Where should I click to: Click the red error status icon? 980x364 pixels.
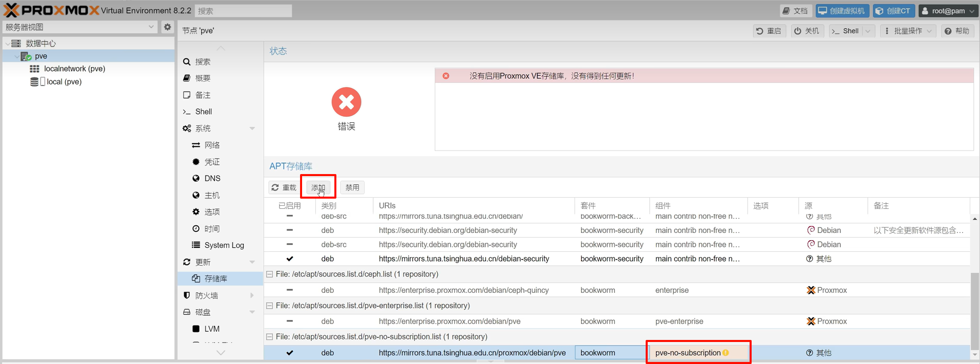point(346,102)
